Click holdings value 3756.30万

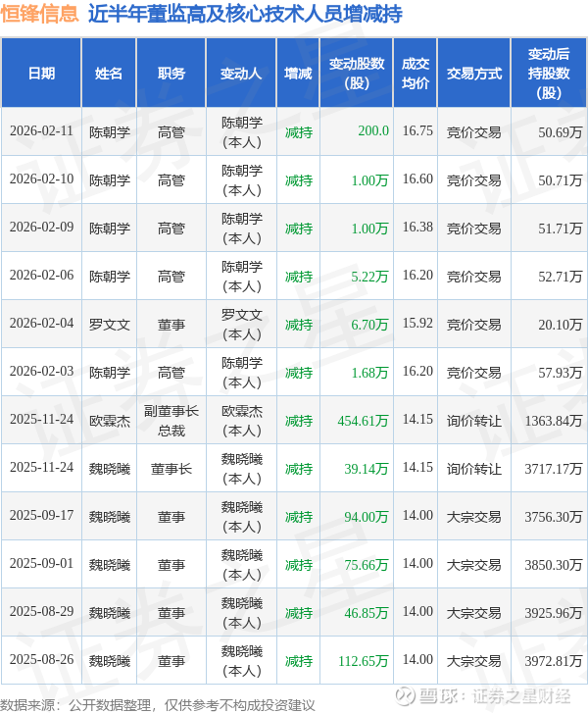click(554, 517)
